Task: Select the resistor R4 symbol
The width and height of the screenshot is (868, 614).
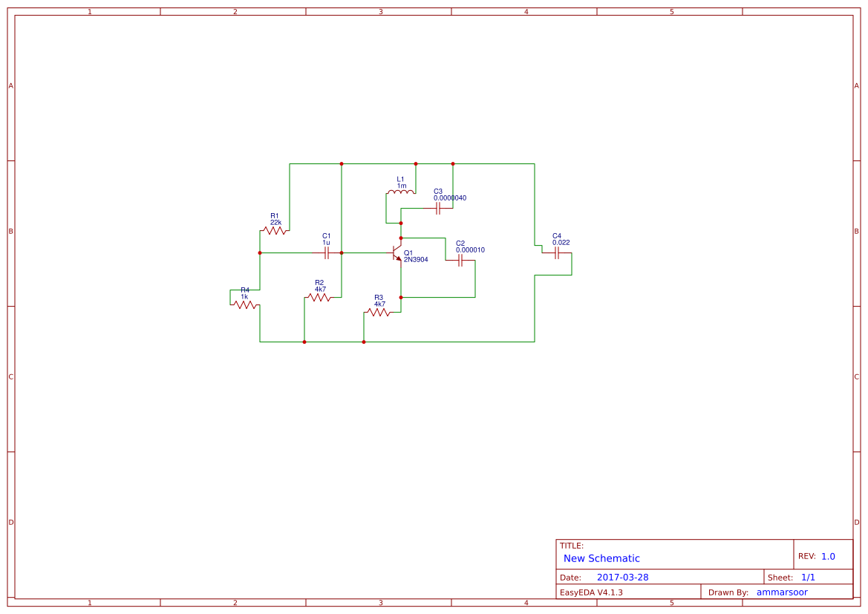Action: (244, 305)
